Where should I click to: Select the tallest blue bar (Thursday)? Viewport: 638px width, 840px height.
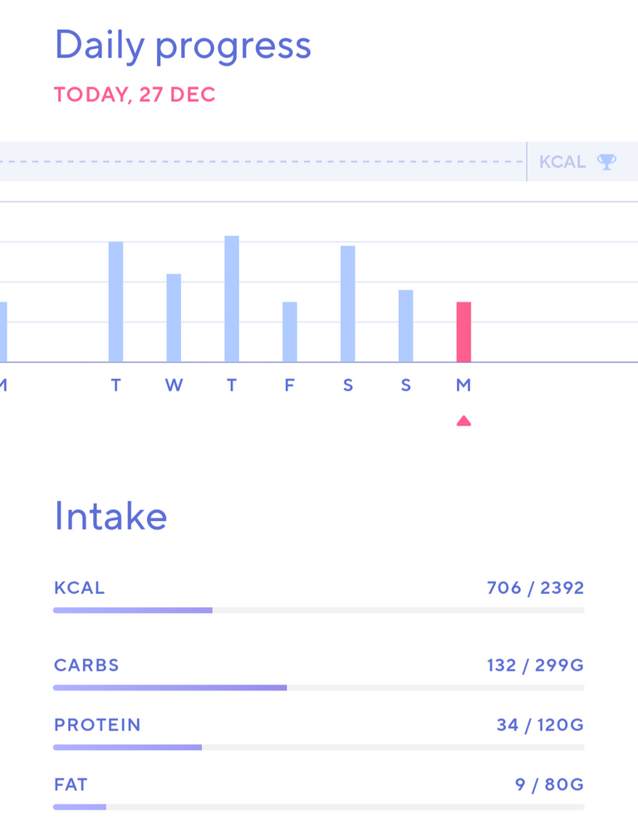click(x=232, y=299)
